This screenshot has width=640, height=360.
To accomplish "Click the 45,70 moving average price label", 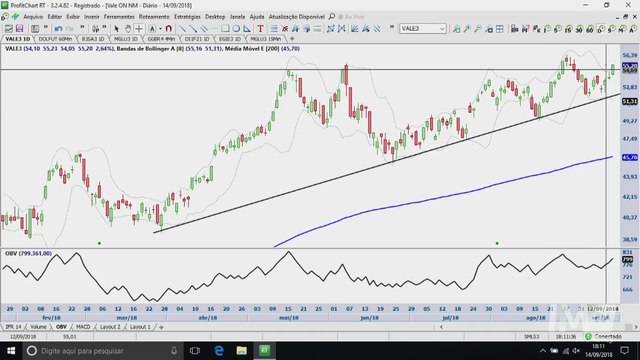I will coord(629,157).
